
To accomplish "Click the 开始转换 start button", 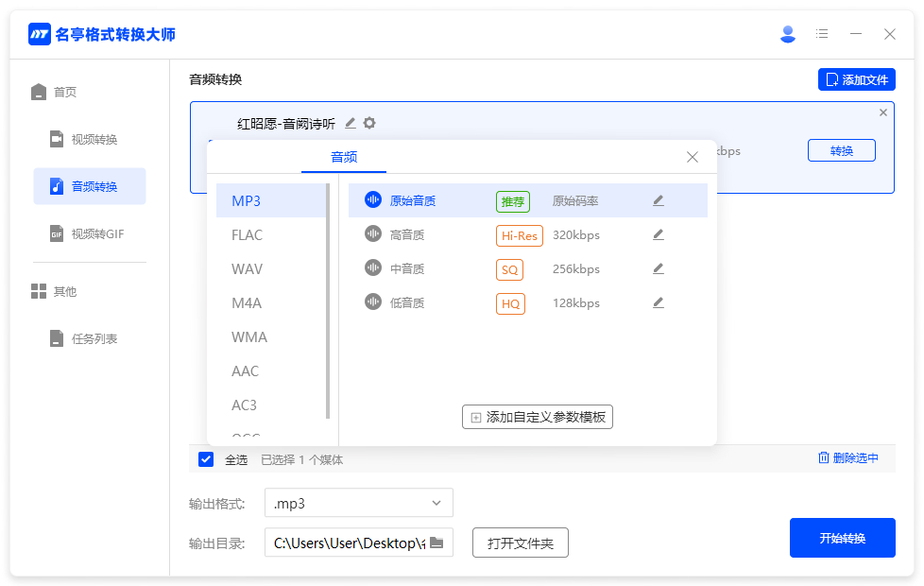I will pos(842,538).
